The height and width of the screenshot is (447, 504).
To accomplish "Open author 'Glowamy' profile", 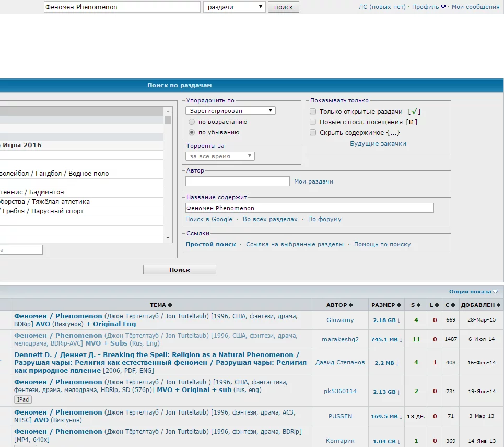I will (340, 320).
